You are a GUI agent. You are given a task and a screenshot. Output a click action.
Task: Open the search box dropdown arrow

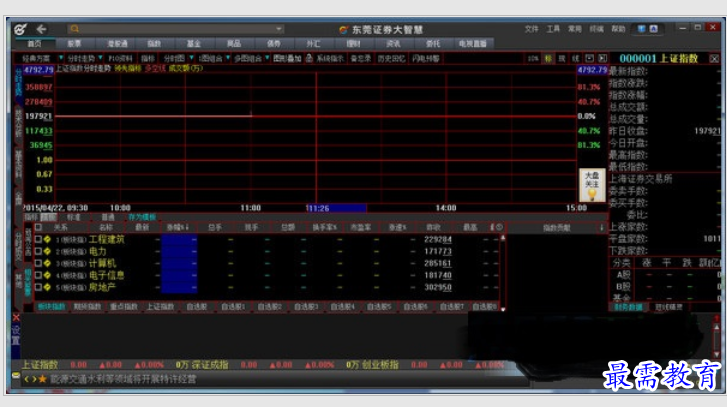[279, 29]
